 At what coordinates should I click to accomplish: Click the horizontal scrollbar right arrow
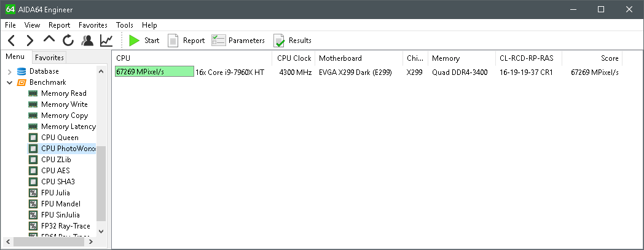pos(91,242)
